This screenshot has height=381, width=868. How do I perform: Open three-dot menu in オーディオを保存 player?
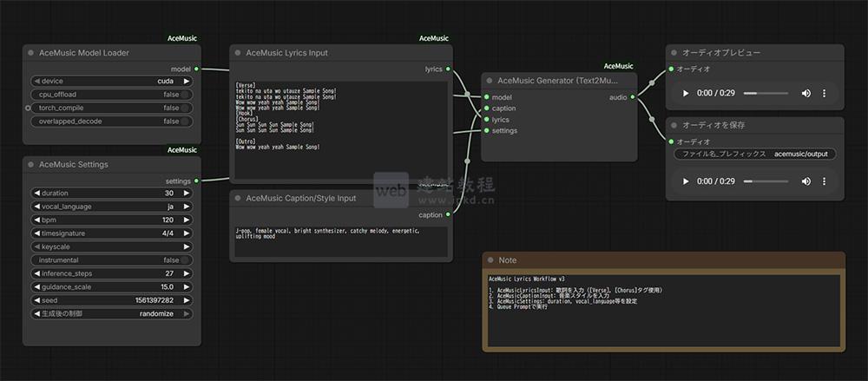pyautogui.click(x=824, y=181)
